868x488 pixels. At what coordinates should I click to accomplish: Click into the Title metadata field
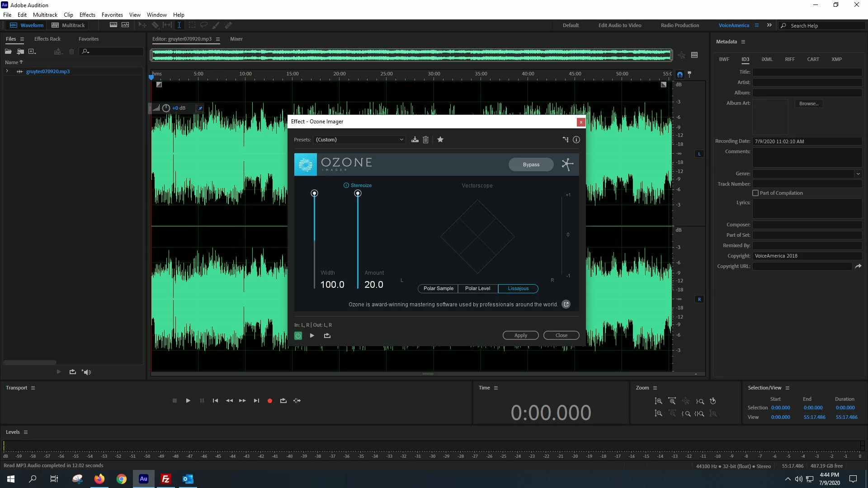pos(807,72)
